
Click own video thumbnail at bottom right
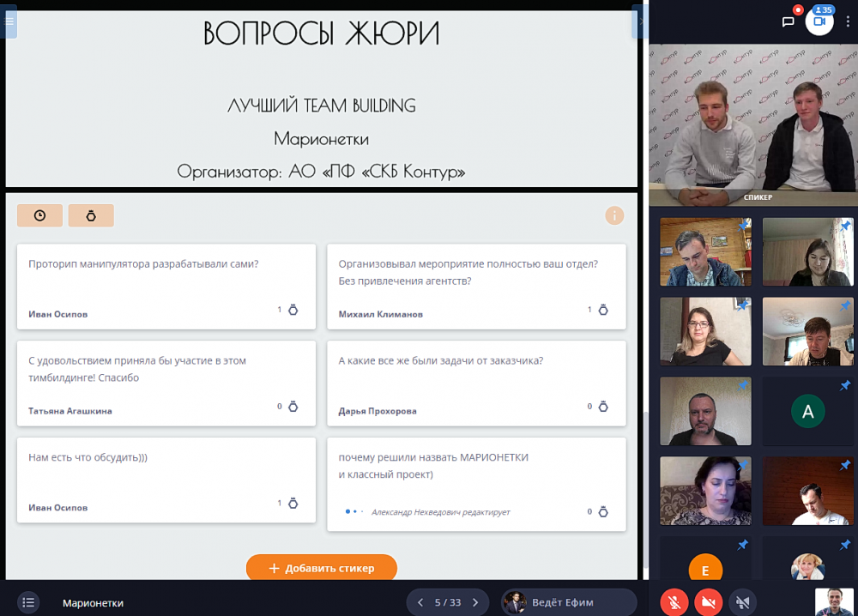pyautogui.click(x=834, y=601)
